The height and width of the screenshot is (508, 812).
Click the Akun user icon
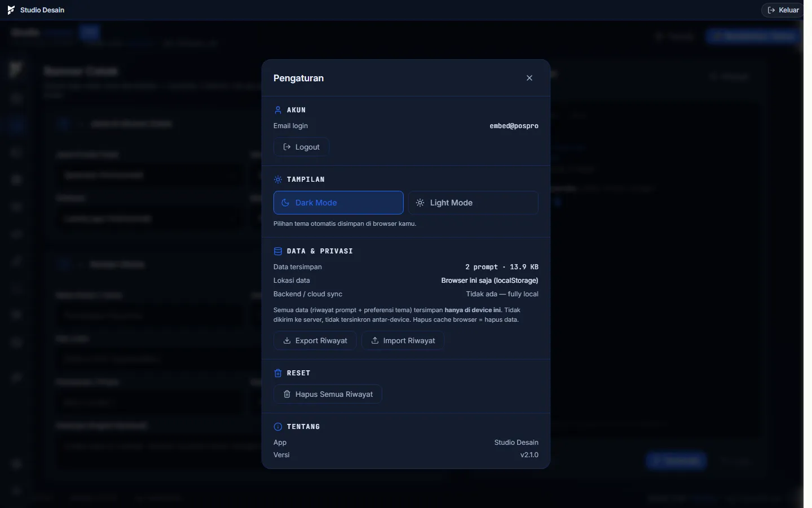[278, 110]
